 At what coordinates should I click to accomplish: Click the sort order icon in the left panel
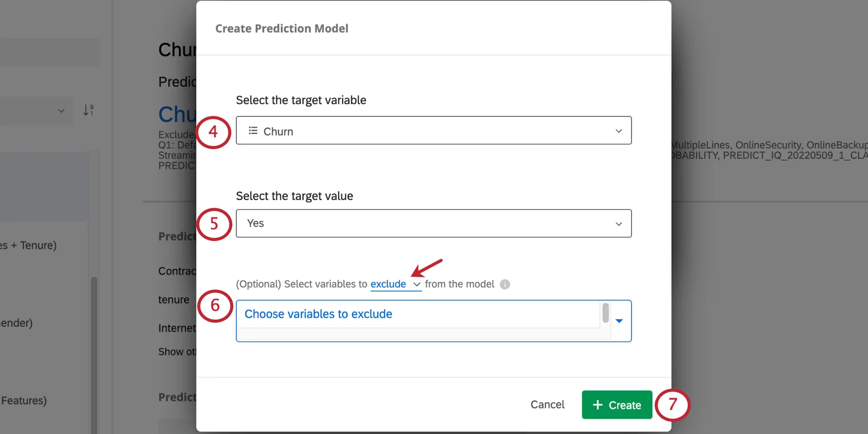(88, 110)
